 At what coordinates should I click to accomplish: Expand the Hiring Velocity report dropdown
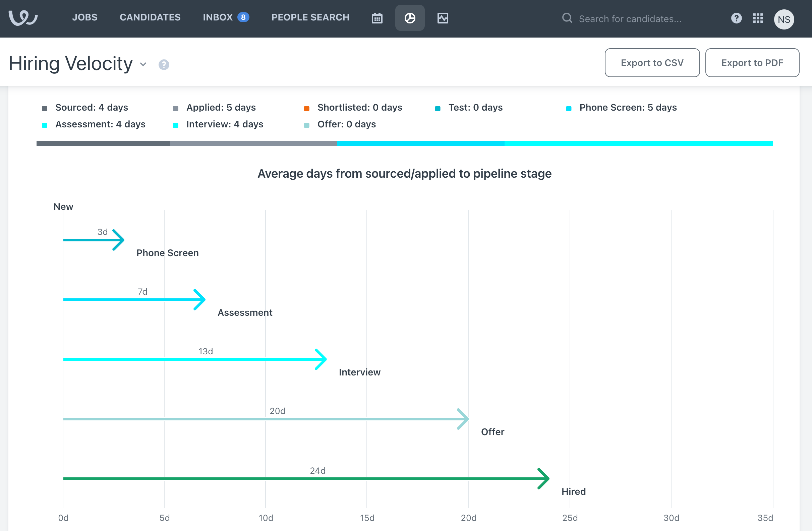pyautogui.click(x=143, y=64)
